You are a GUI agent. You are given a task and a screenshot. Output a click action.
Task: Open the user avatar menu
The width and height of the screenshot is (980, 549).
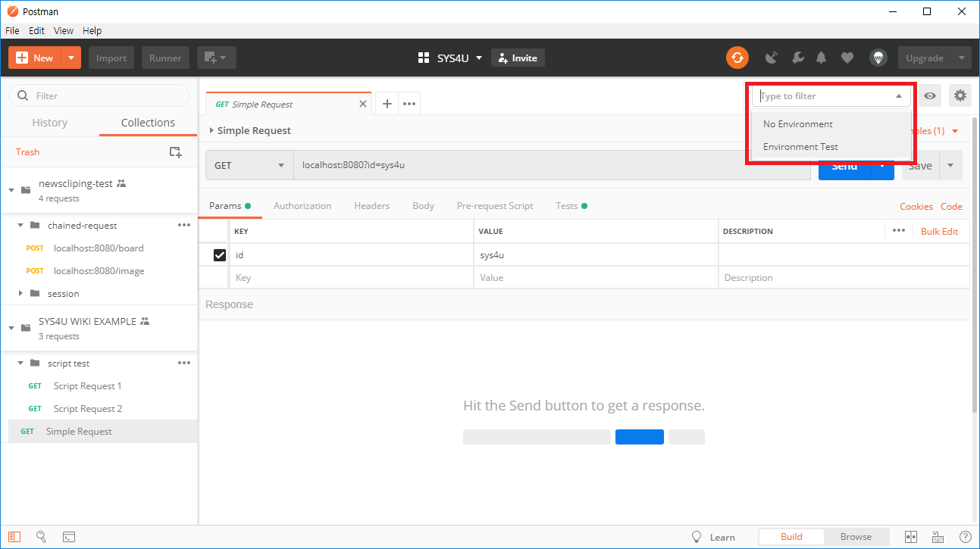click(878, 58)
